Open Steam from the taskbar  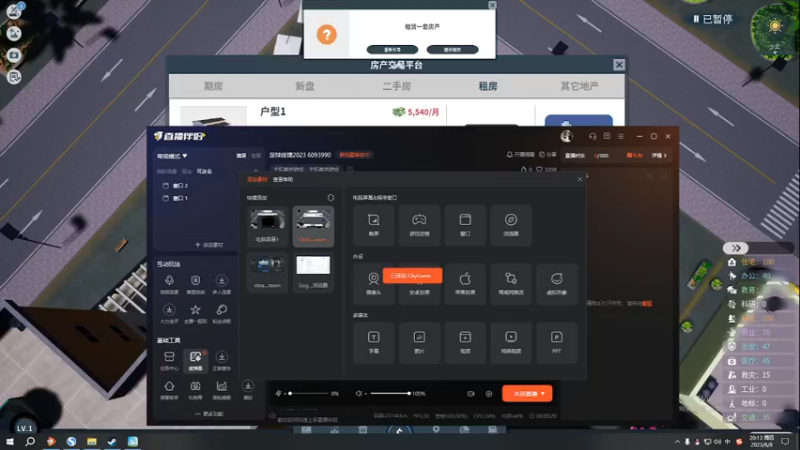pos(112,442)
